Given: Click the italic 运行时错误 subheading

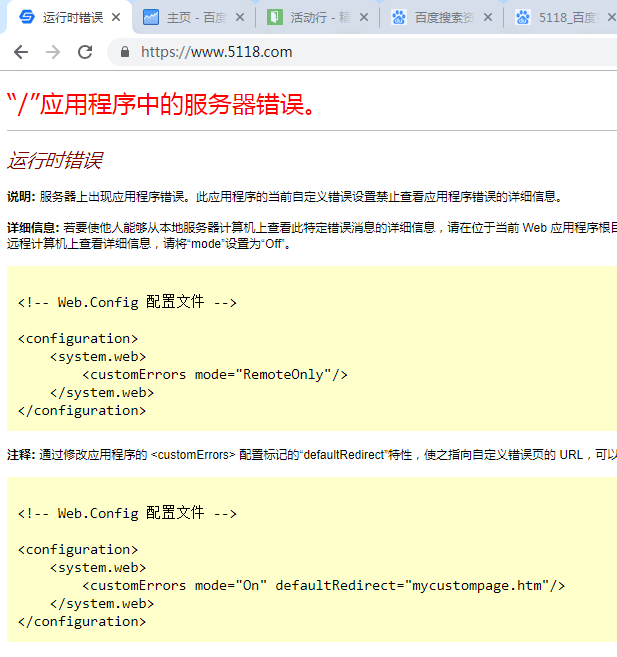Looking at the screenshot, I should click(x=54, y=161).
